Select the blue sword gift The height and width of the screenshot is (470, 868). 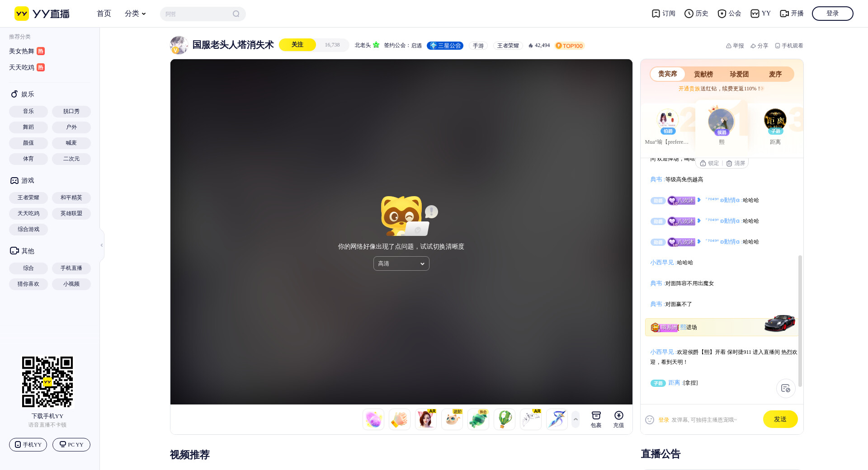[557, 419]
